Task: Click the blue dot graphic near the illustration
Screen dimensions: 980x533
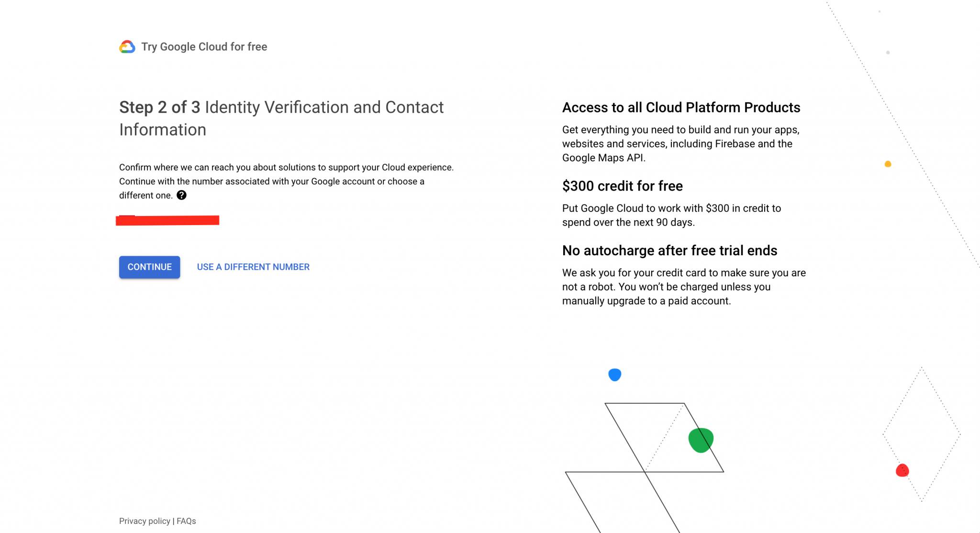Action: (x=615, y=375)
